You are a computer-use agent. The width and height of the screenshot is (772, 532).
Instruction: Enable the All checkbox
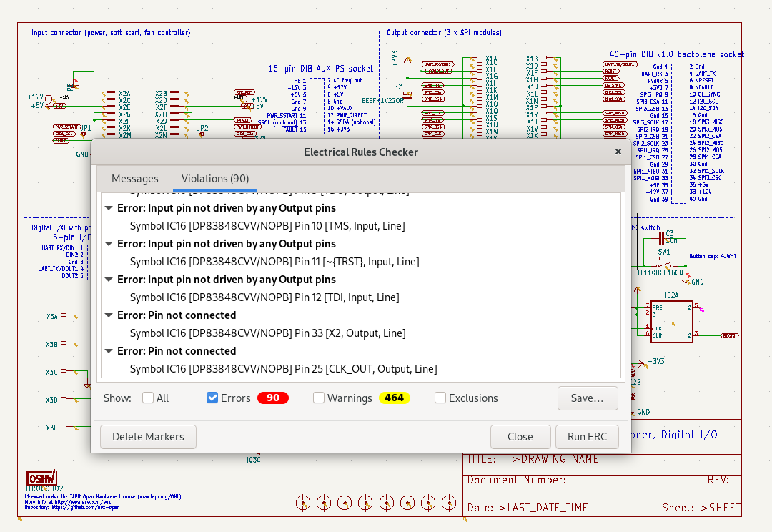148,398
